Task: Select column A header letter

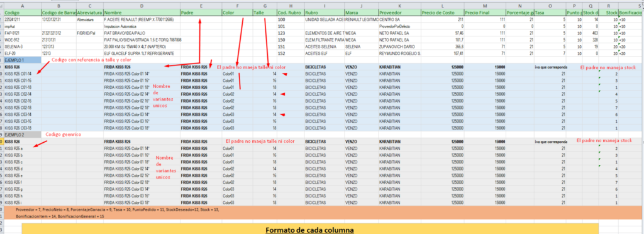Action: click(x=22, y=6)
